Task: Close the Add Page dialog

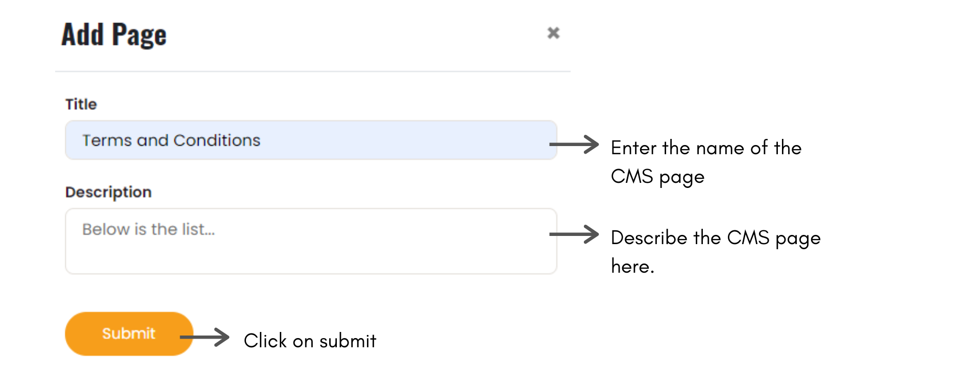Action: pyautogui.click(x=553, y=33)
